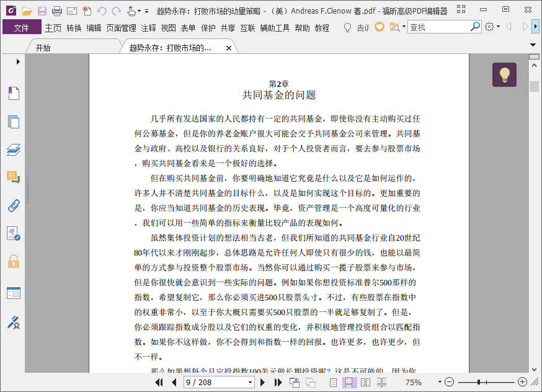Screen dimensions: 542x392
Task: Expand folder search options arrow
Action: click(404, 26)
